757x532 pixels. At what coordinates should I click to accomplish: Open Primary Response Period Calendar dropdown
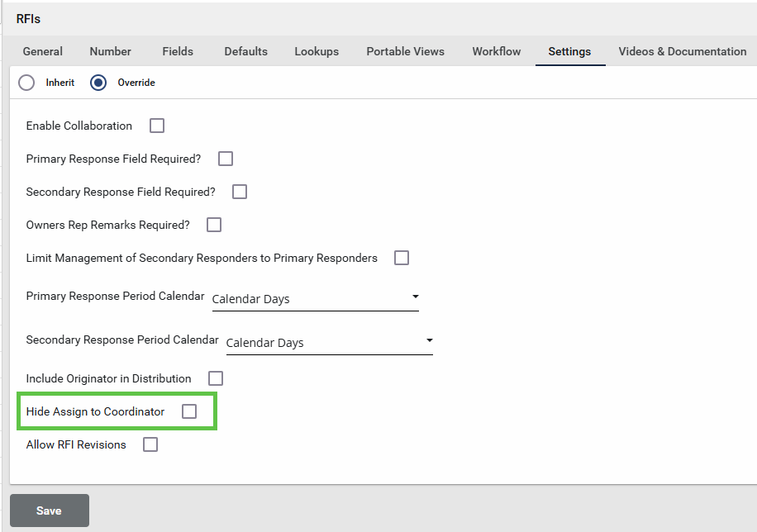315,298
